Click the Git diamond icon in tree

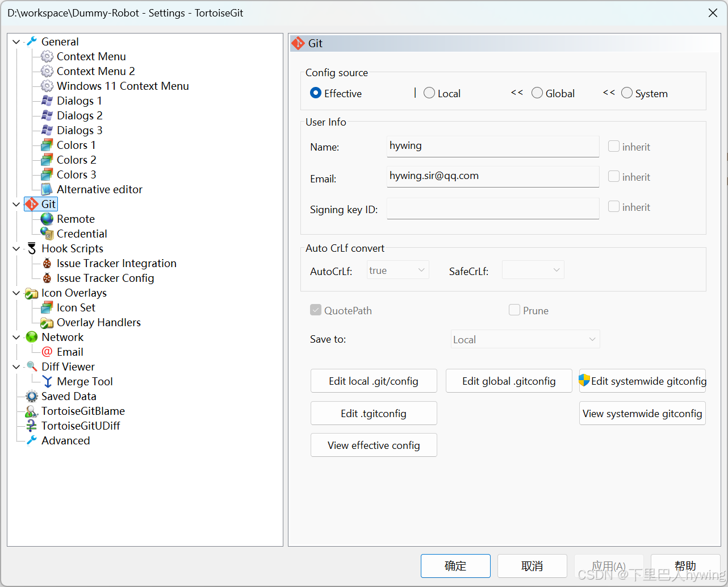point(32,204)
